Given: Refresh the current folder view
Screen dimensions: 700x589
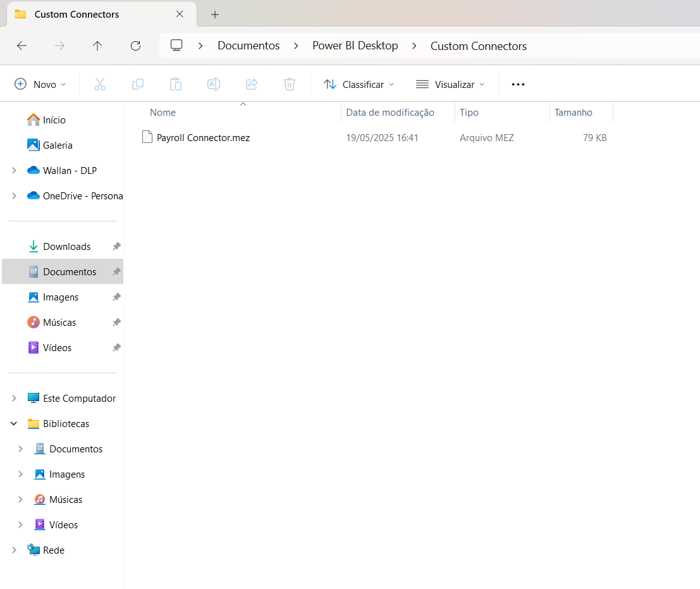Looking at the screenshot, I should pyautogui.click(x=135, y=46).
